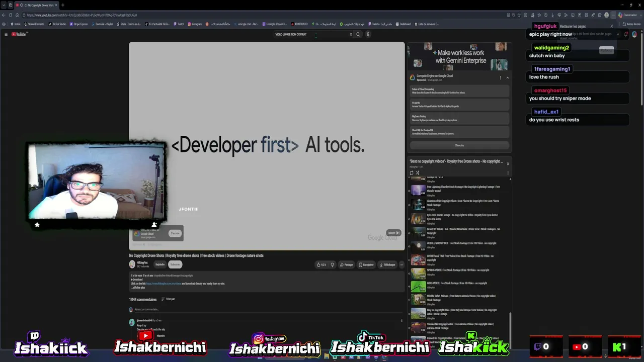Open the Domicile - PayPal bookmark

102,24
